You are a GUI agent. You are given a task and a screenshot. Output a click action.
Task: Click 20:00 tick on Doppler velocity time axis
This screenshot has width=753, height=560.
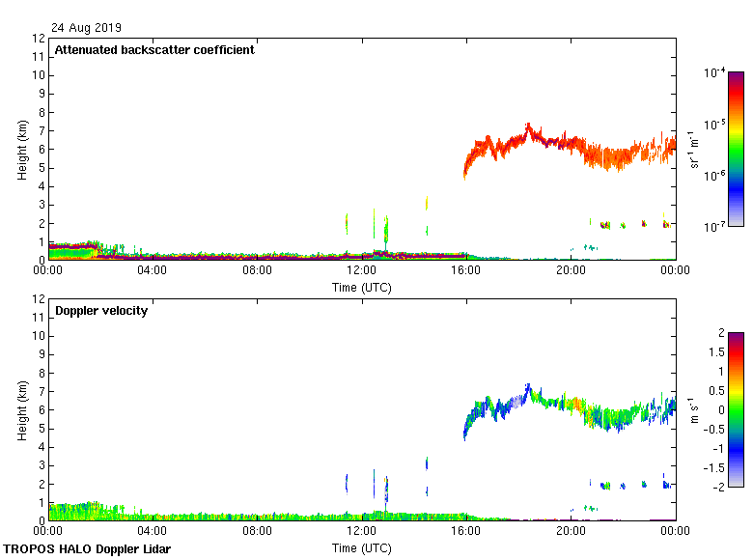click(x=571, y=532)
